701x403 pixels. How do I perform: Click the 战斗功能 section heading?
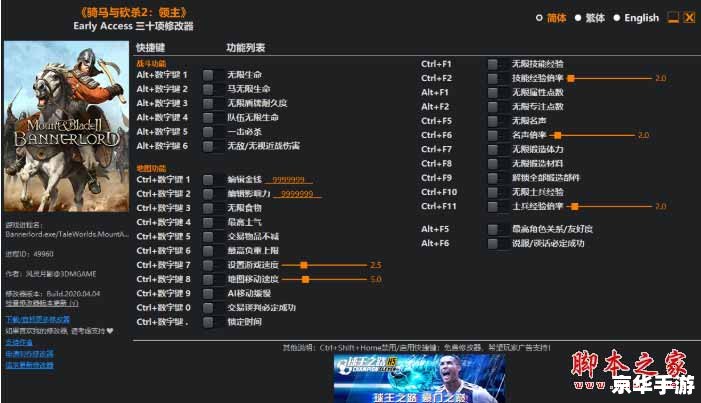[x=151, y=64]
